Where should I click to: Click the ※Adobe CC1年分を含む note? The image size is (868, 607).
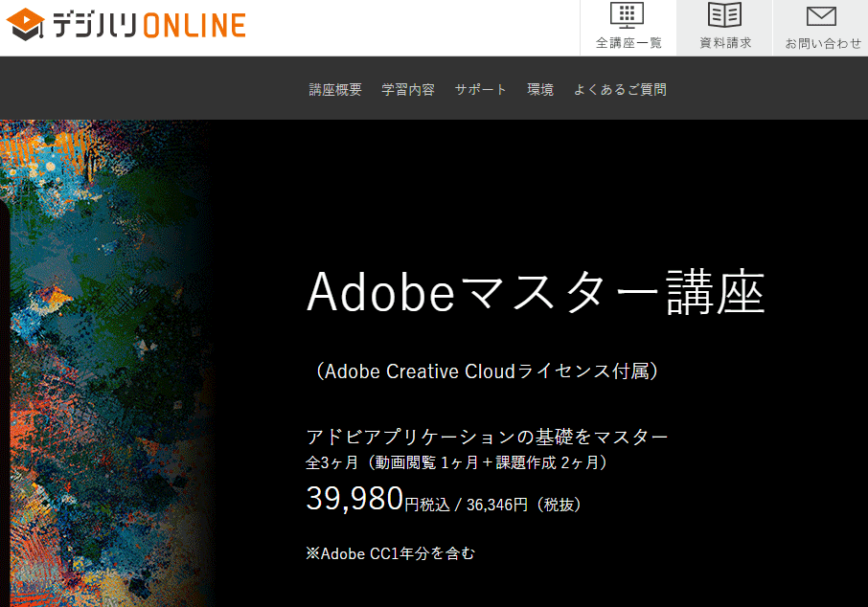[390, 553]
